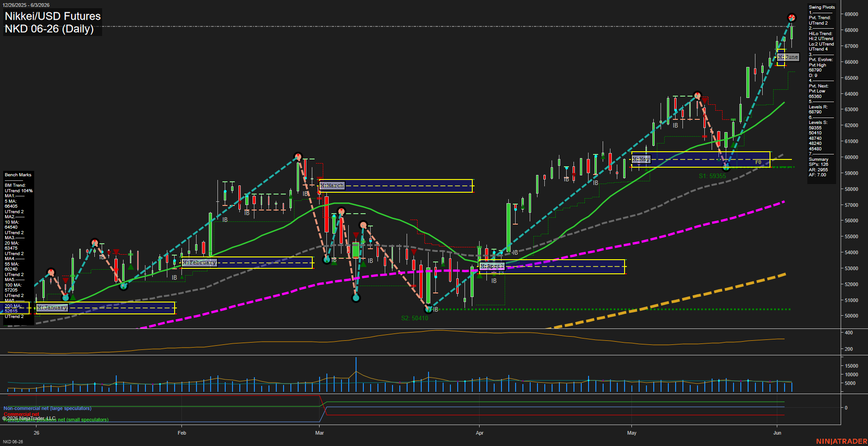Click the 69000 price axis label
The image size is (868, 446).
[x=851, y=15]
